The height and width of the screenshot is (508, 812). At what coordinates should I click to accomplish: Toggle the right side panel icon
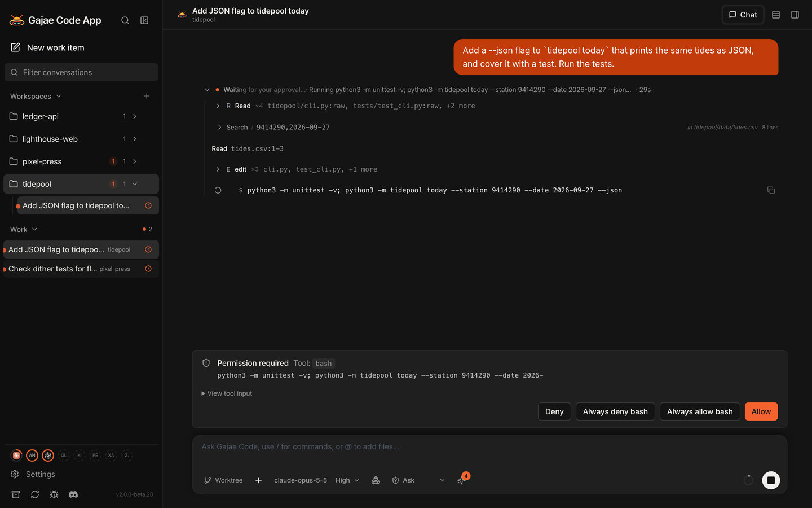[x=795, y=15]
